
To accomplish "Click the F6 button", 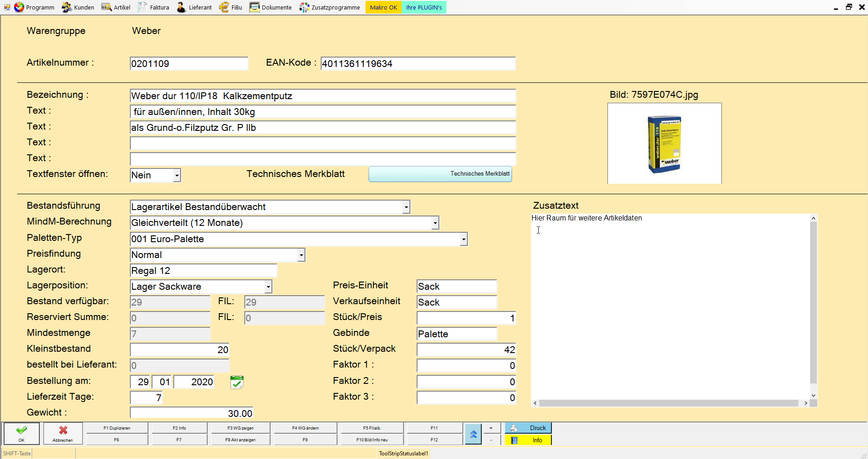I will coord(117,440).
